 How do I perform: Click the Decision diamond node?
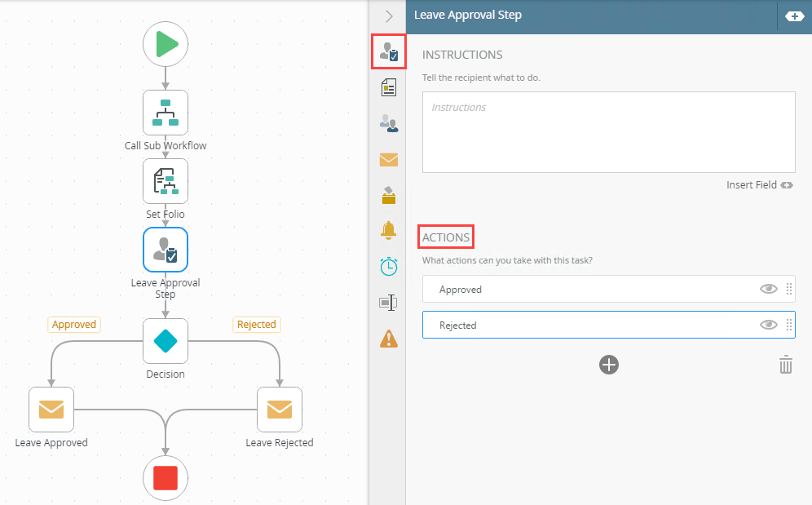pyautogui.click(x=165, y=341)
